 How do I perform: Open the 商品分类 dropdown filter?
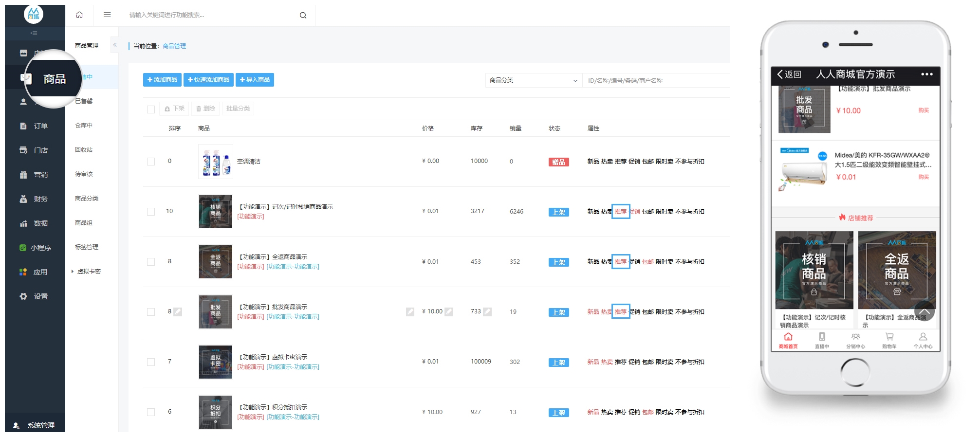[x=533, y=80]
